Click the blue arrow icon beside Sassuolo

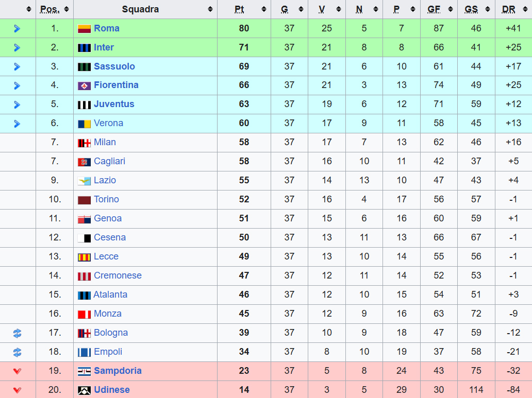tap(17, 67)
